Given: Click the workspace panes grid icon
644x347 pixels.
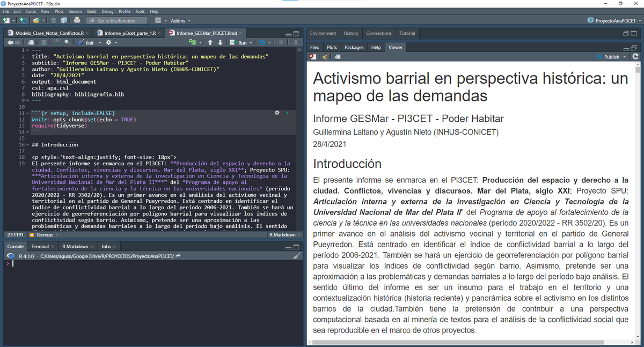Looking at the screenshot, I should click(158, 20).
